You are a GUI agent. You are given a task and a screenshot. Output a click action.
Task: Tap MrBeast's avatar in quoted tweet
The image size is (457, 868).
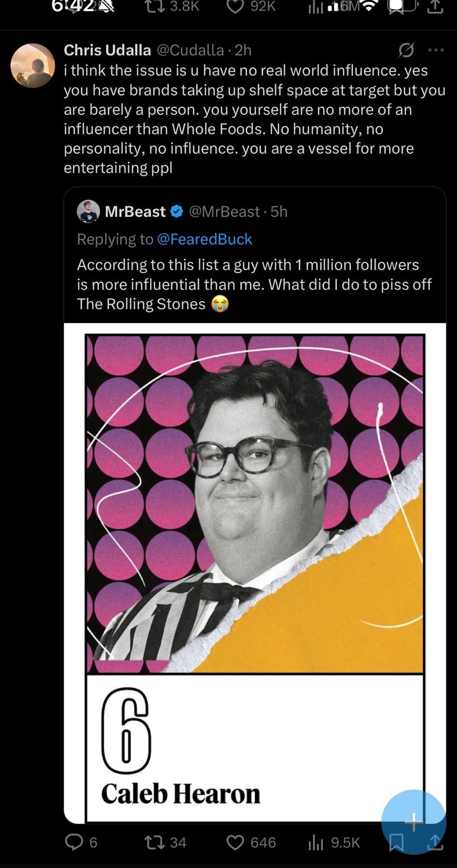pyautogui.click(x=88, y=211)
